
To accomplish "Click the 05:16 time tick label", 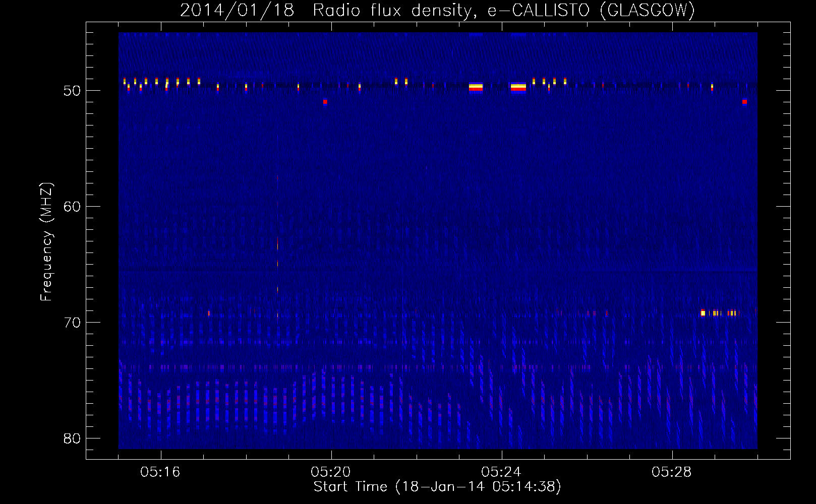I will pos(160,472).
